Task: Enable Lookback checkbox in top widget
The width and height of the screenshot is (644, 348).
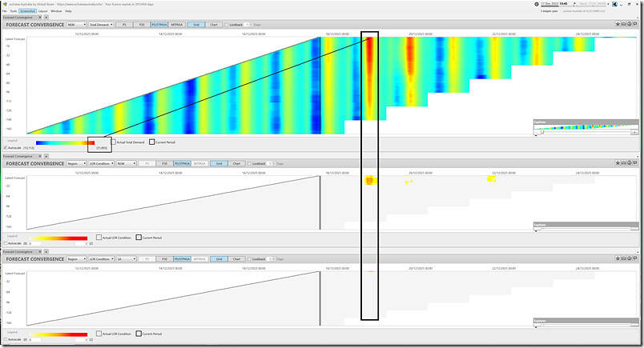Action: [227, 25]
